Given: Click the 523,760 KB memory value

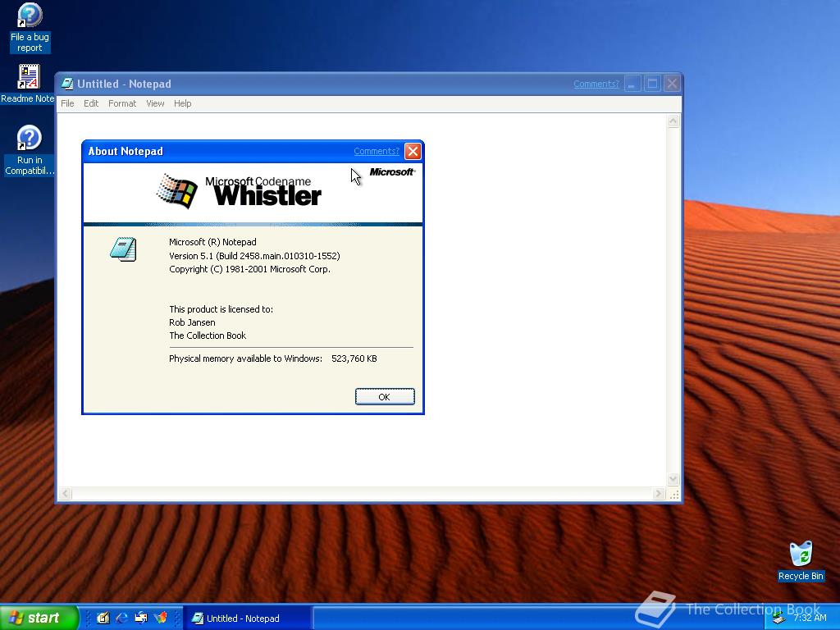Looking at the screenshot, I should pyautogui.click(x=354, y=358).
